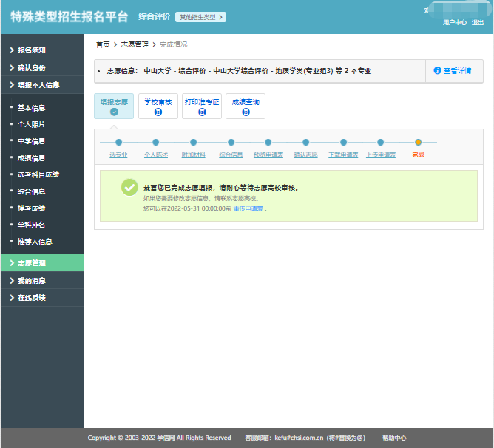The height and width of the screenshot is (448, 494).
Task: Click the checkmark icon on 填报志愿 tab
Action: [114, 112]
